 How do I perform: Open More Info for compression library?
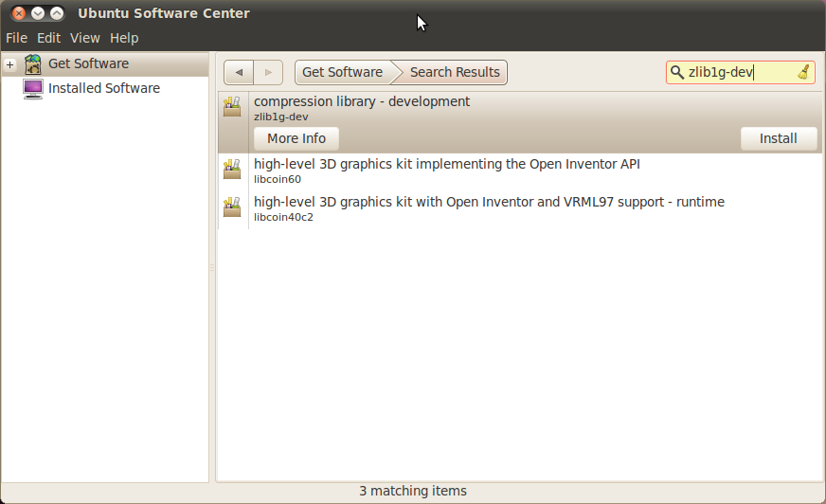(296, 138)
